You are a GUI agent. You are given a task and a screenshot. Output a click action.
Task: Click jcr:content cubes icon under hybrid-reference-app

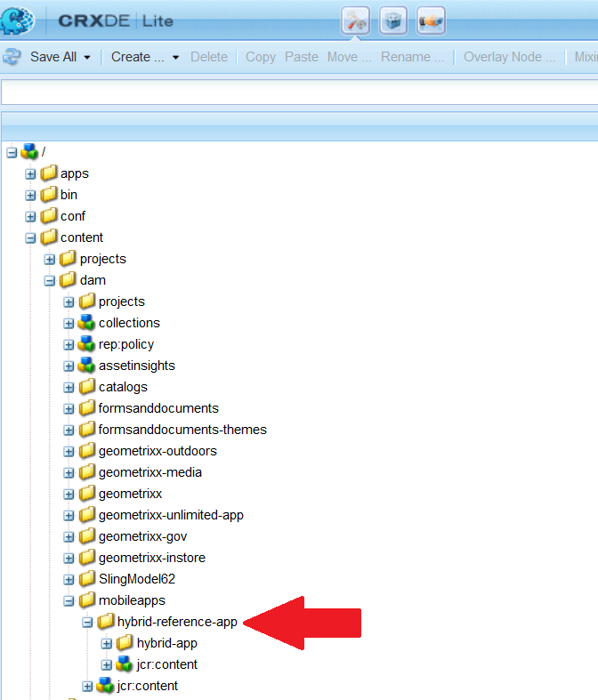click(125, 664)
